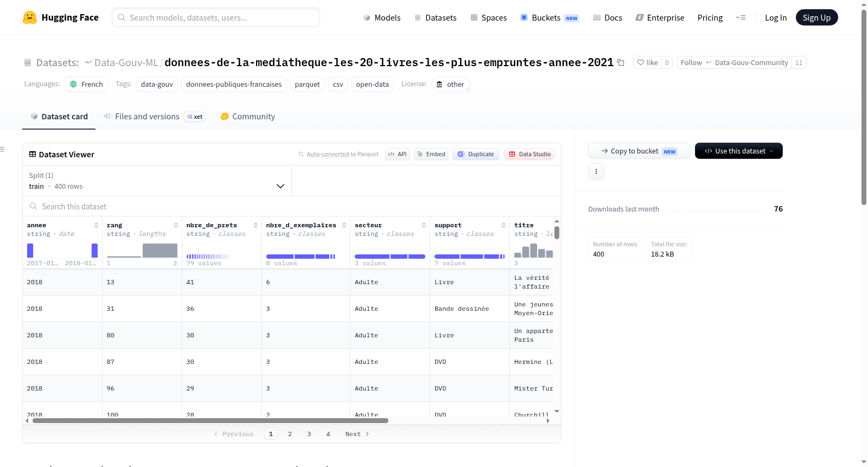
Task: Click the license icon on 'other' tag
Action: click(439, 84)
